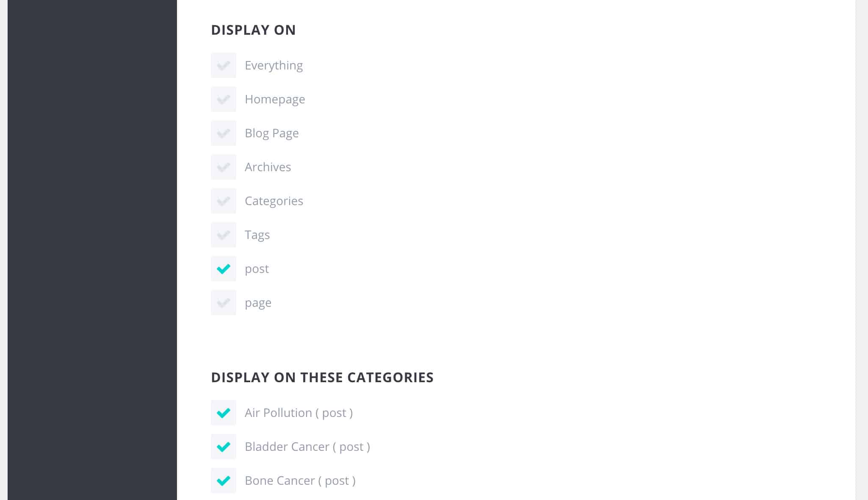Disable Air Pollution category selection

(224, 412)
